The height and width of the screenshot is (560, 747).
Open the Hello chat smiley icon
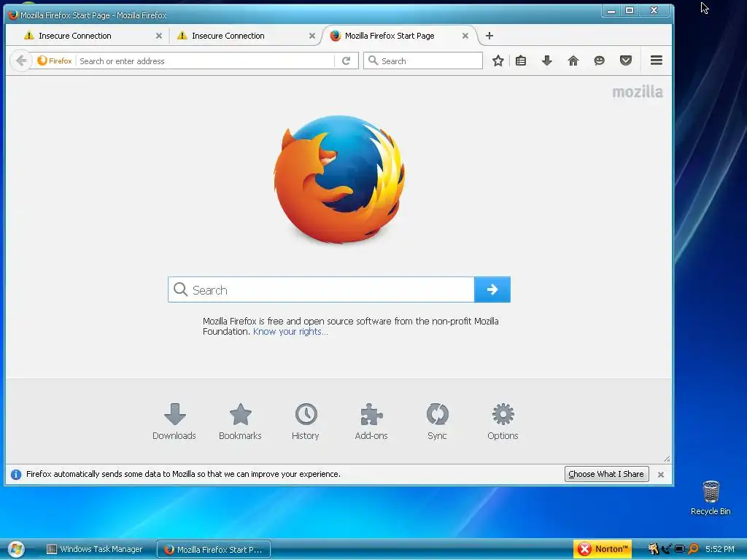(600, 61)
